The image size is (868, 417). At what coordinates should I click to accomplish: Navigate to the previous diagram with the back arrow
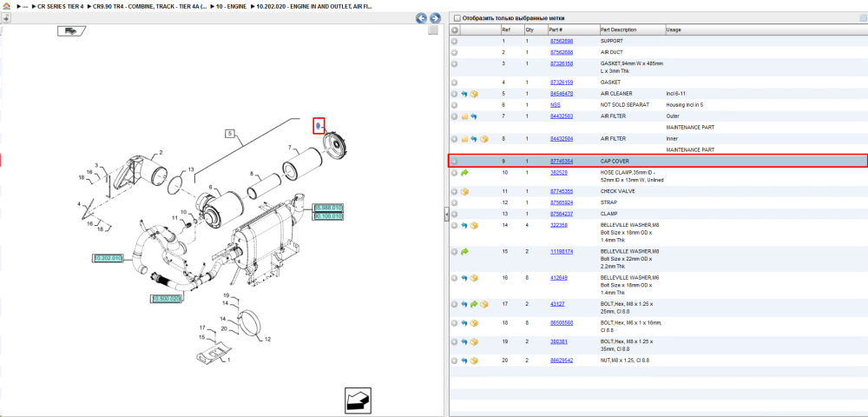coord(421,18)
